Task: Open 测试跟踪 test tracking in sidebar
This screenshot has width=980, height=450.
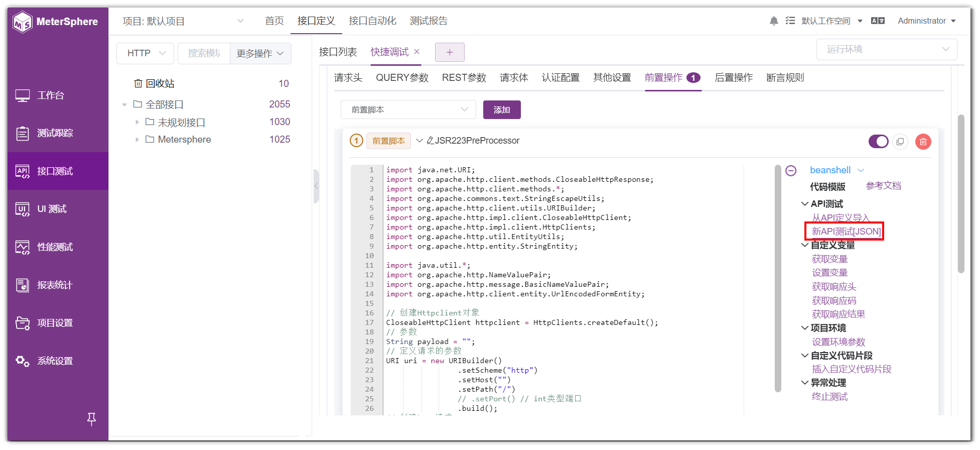Action: (x=55, y=133)
